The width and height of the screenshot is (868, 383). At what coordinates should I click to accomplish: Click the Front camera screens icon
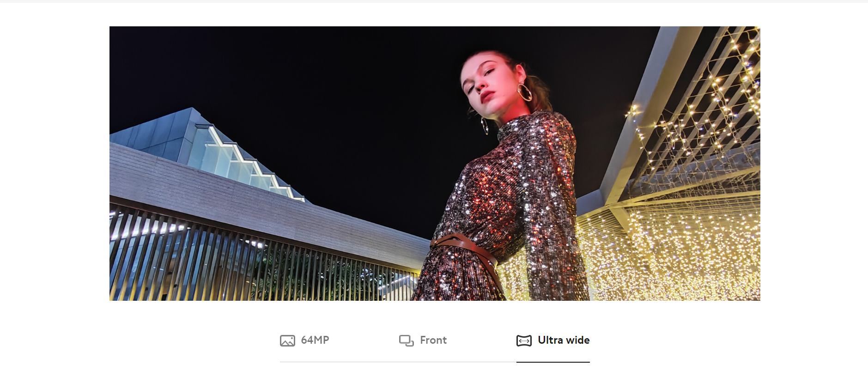pyautogui.click(x=407, y=340)
